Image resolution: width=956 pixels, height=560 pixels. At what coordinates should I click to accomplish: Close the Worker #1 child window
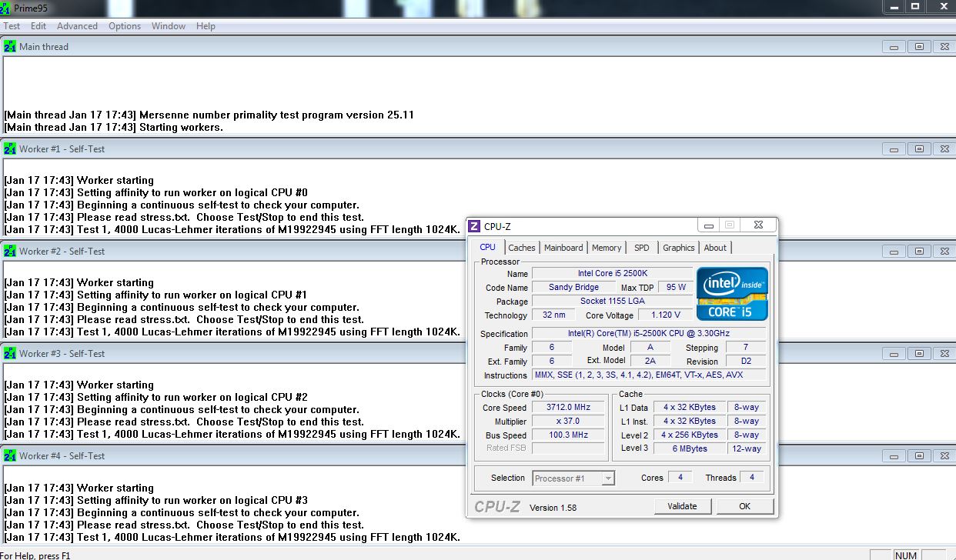coord(944,149)
